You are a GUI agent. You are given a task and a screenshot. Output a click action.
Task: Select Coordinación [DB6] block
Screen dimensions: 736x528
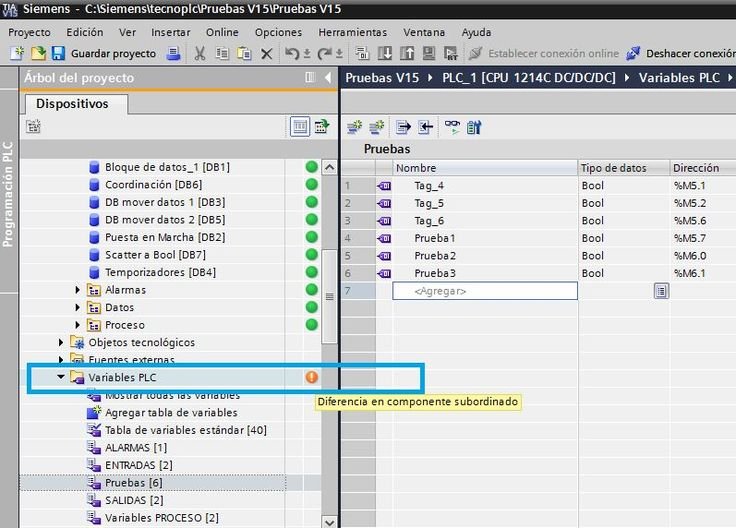pos(153,184)
